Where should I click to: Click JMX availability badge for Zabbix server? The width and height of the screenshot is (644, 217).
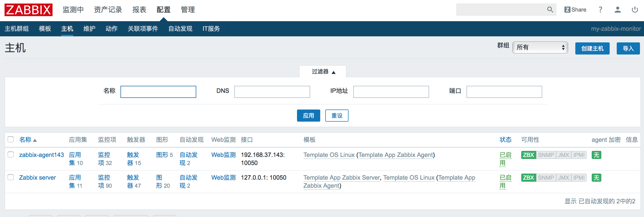pyautogui.click(x=563, y=178)
